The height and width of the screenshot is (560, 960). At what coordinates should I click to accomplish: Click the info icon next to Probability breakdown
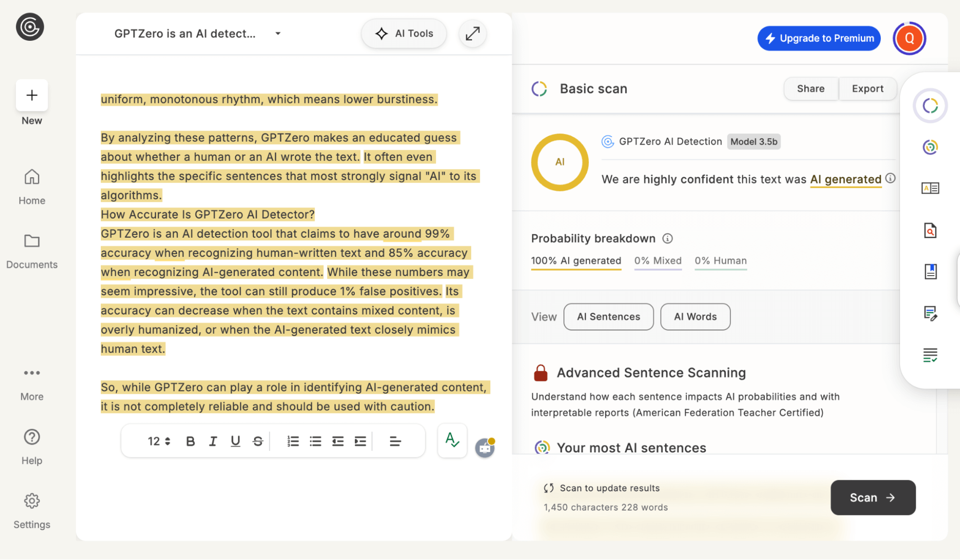pyautogui.click(x=668, y=239)
